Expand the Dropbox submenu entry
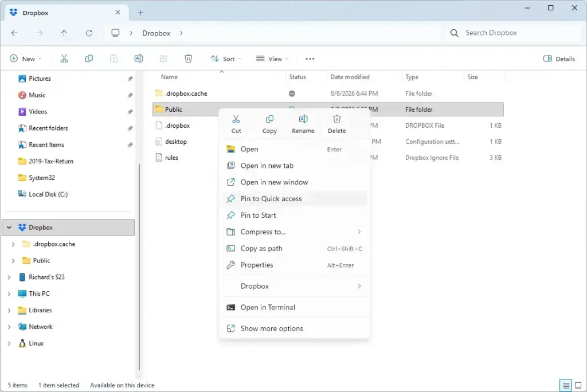Screen dimensions: 587x392 (294, 286)
